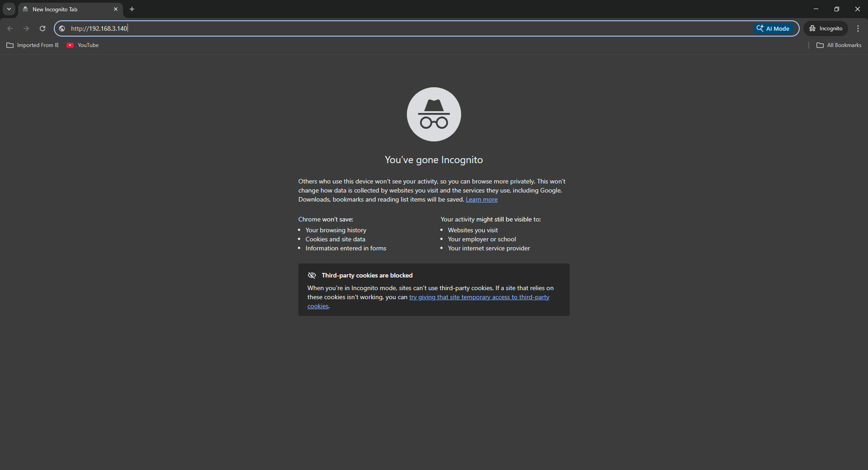This screenshot has width=868, height=470.
Task: Click the reload page icon
Action: click(42, 28)
